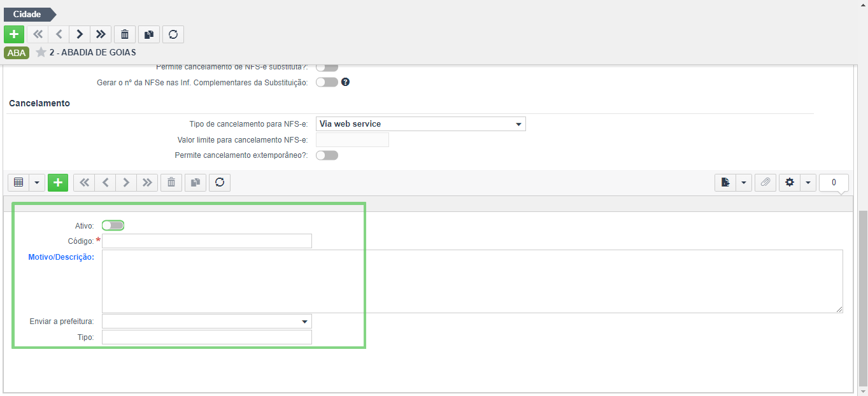
Task: Mark ABADIA DE GOIAS as favorite star
Action: pos(41,52)
